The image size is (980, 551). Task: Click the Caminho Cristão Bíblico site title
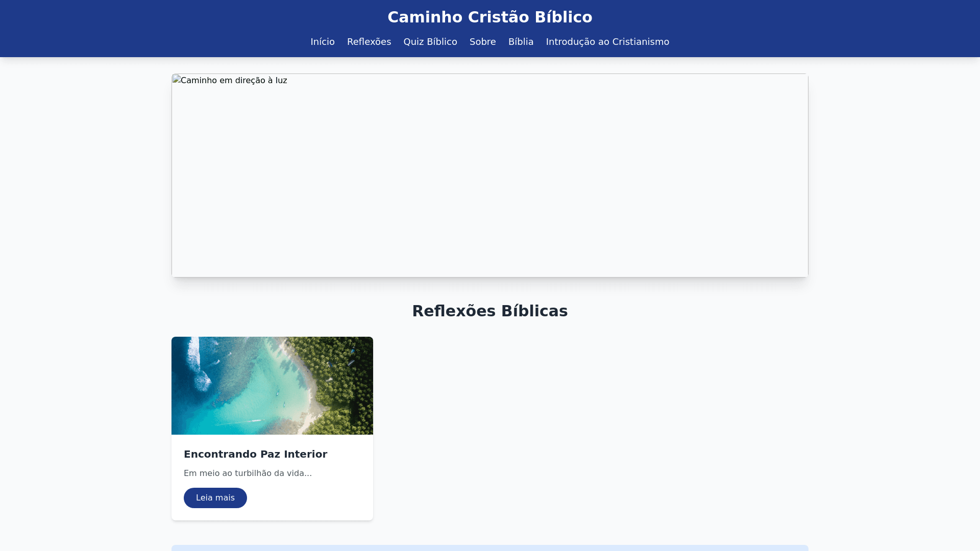(x=490, y=17)
